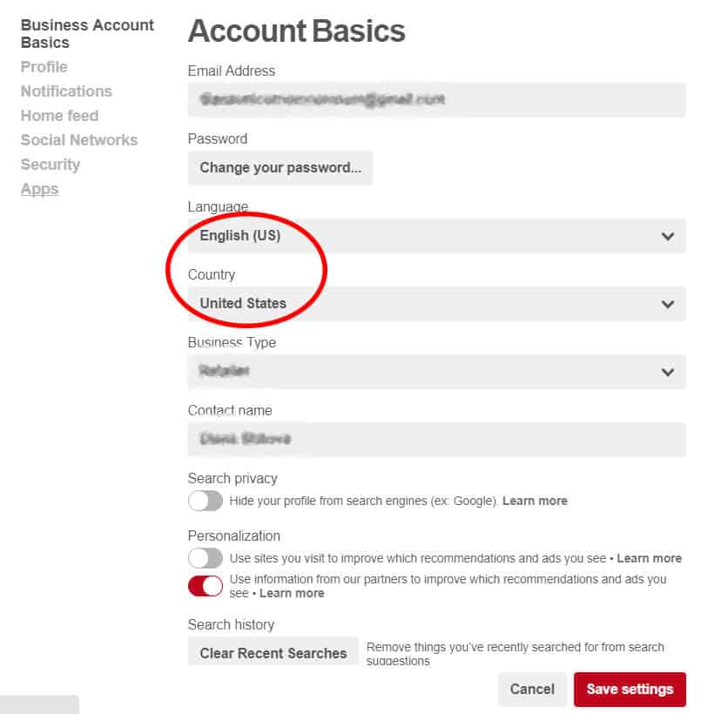The image size is (728, 714).
Task: Open Learn more link for partner information
Action: click(292, 593)
